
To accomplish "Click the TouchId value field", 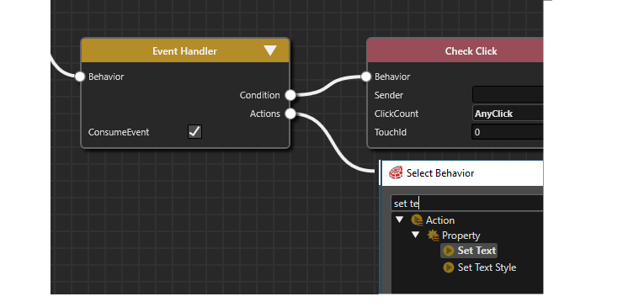I will pos(508,132).
